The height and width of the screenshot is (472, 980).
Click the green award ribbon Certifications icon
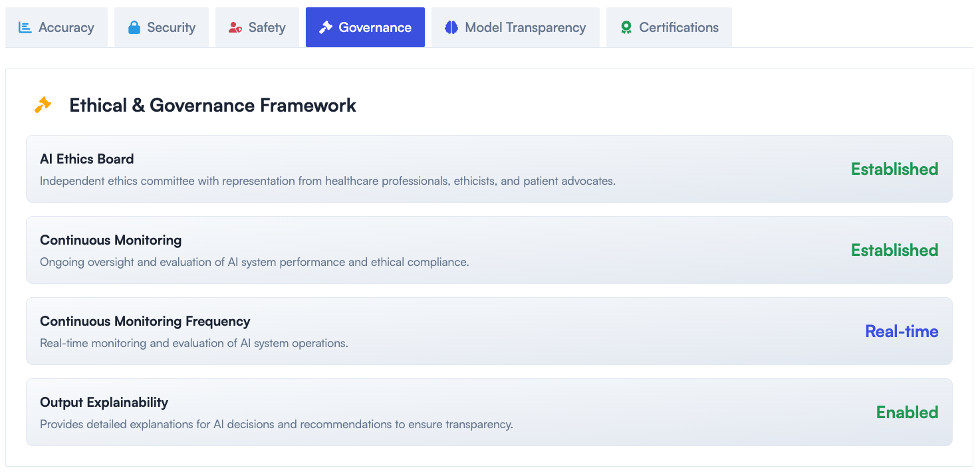pyautogui.click(x=626, y=28)
